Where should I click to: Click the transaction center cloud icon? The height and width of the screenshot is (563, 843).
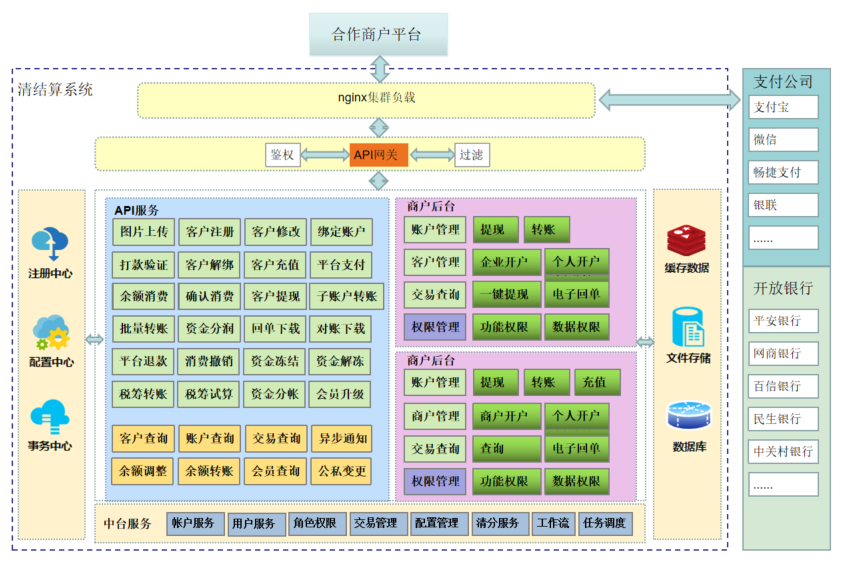49,415
